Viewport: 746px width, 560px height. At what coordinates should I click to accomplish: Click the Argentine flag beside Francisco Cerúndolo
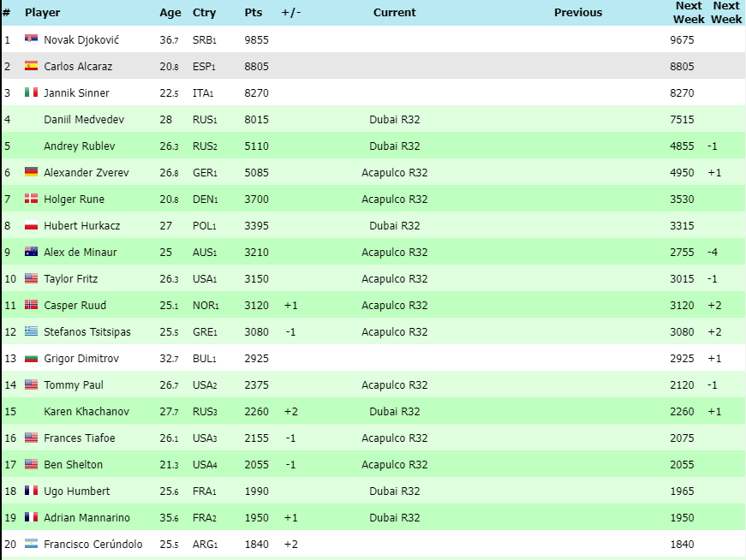point(31,544)
